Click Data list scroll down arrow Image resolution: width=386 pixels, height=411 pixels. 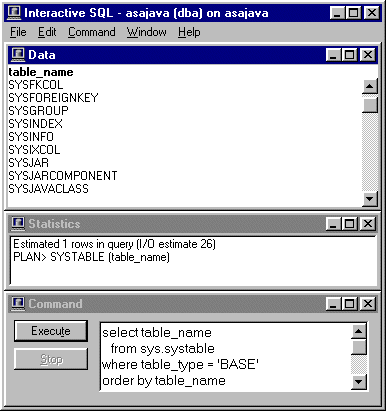(x=370, y=199)
